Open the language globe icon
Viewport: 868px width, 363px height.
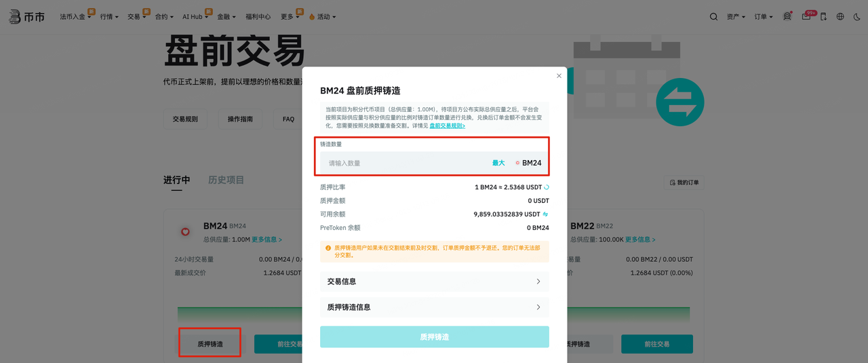(840, 16)
